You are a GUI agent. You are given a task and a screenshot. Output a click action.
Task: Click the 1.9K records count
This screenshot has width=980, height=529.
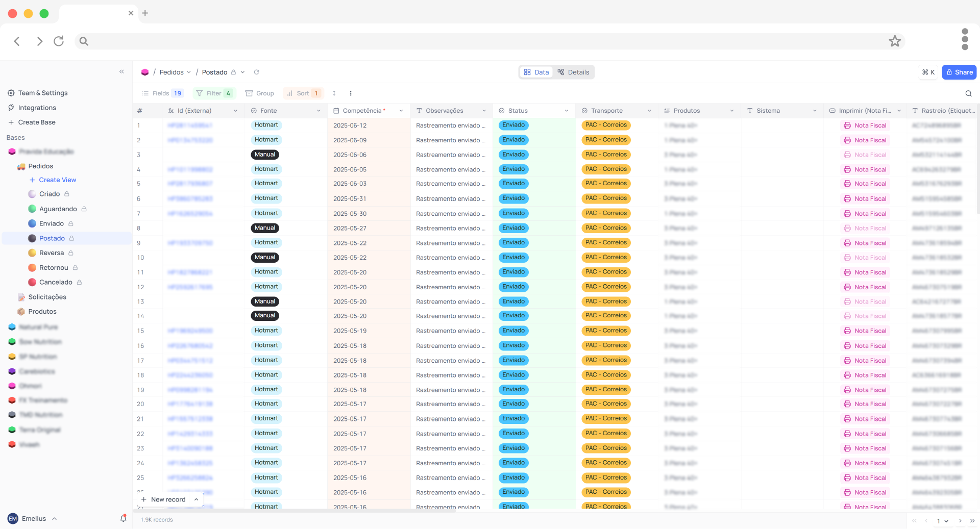pyautogui.click(x=157, y=520)
